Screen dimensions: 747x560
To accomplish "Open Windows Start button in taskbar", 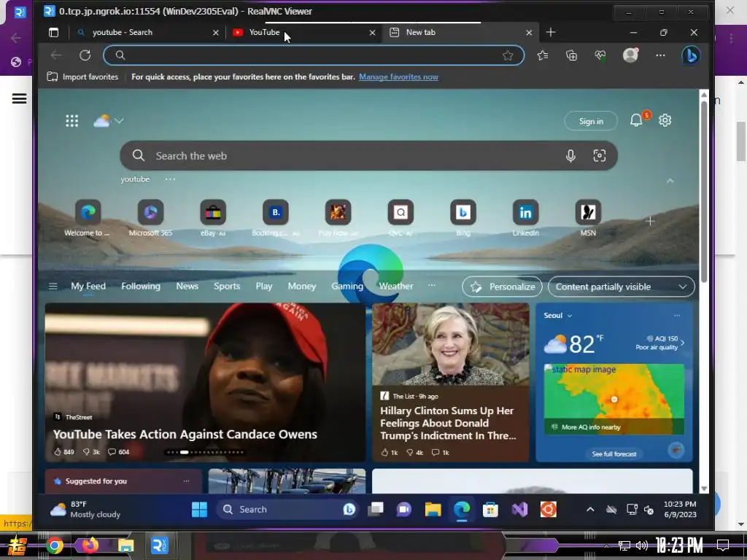I will click(199, 510).
